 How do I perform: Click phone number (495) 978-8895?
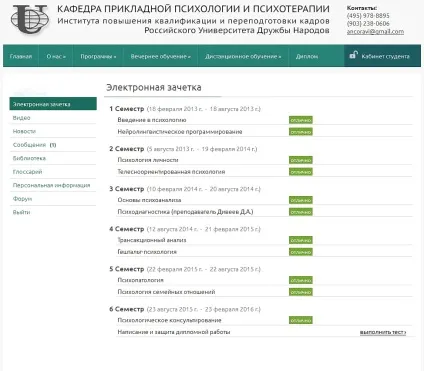[x=368, y=15]
